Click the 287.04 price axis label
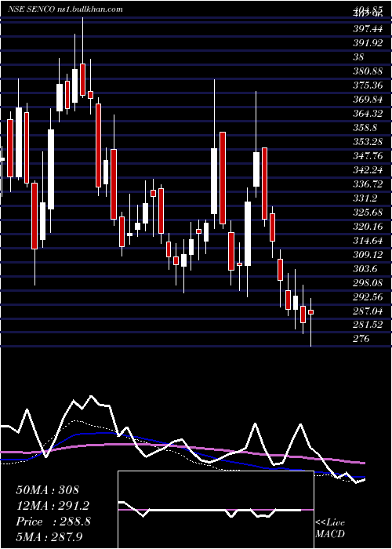 368,311
